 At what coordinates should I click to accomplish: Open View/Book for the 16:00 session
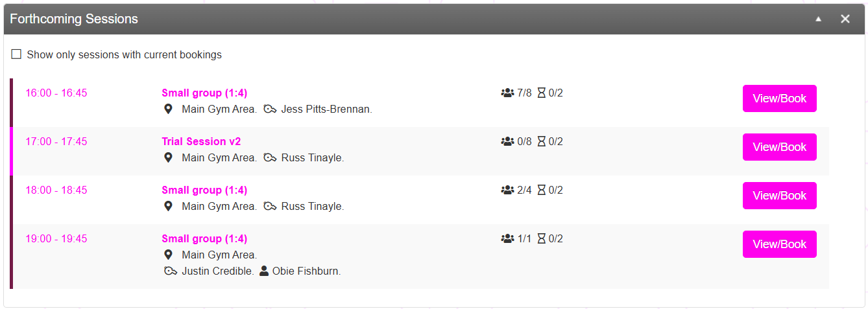point(779,98)
